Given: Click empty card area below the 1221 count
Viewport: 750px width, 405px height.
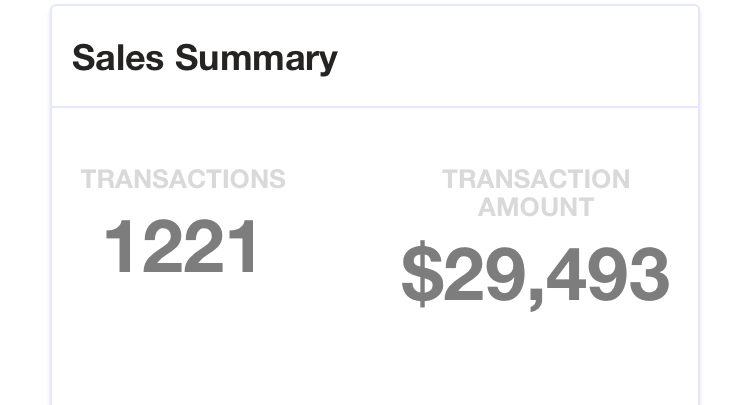Looking at the screenshot, I should point(182,340).
